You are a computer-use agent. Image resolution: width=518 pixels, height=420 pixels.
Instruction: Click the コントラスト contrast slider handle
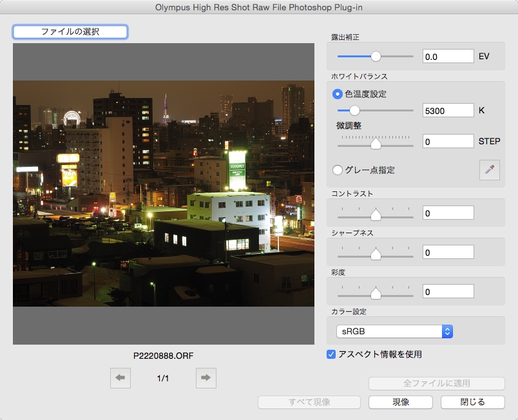pos(376,214)
